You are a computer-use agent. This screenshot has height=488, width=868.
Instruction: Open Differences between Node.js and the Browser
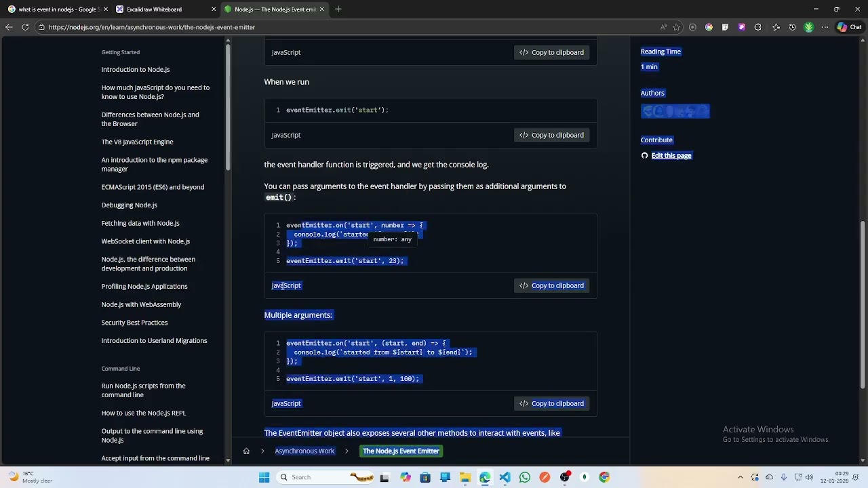point(150,119)
